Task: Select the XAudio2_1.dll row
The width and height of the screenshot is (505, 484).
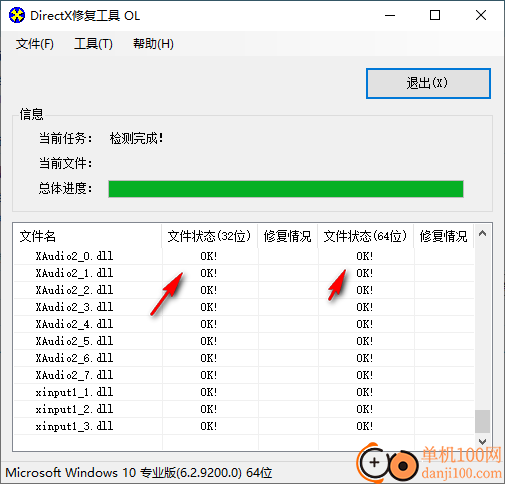Action: tap(244, 273)
